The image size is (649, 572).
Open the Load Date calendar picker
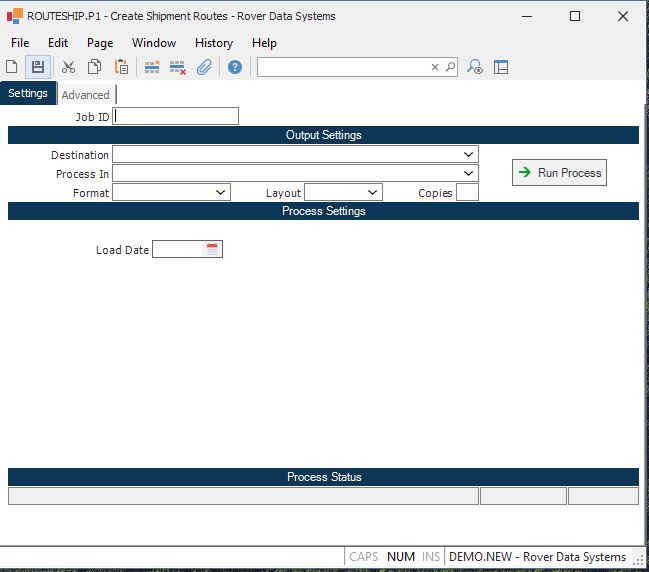click(x=212, y=250)
